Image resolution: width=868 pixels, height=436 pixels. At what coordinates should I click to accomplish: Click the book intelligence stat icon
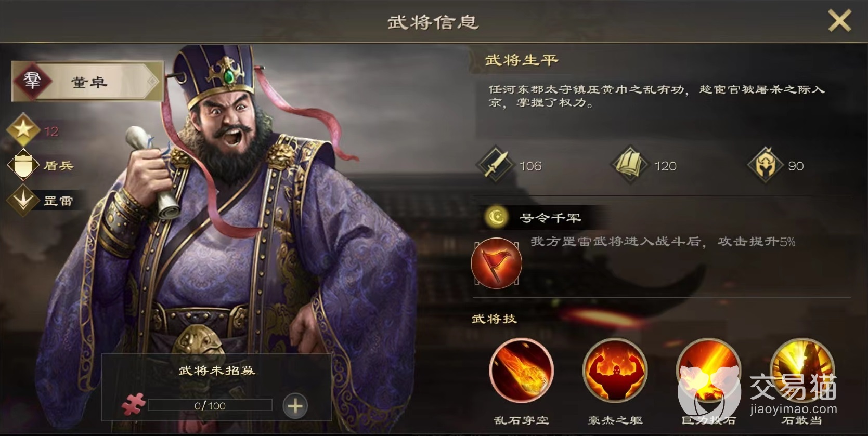click(629, 165)
